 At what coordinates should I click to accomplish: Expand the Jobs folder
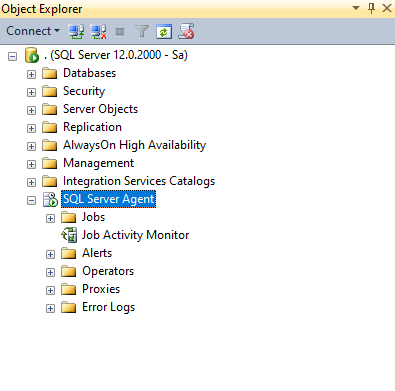(50, 218)
